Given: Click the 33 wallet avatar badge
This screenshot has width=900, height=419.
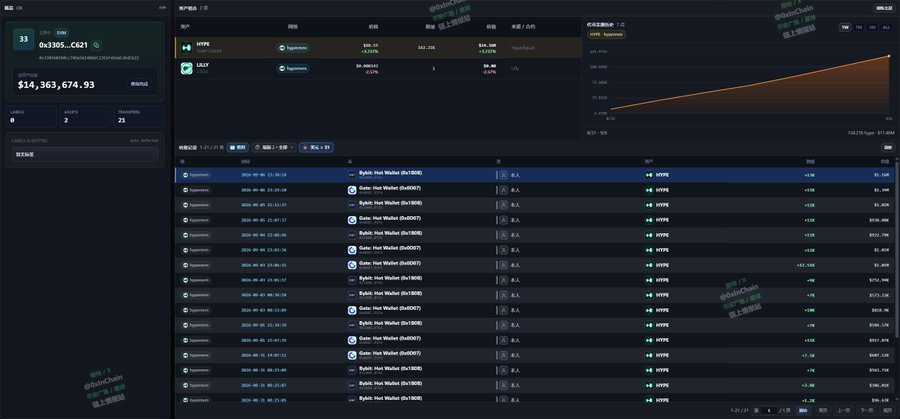Looking at the screenshot, I should 24,39.
